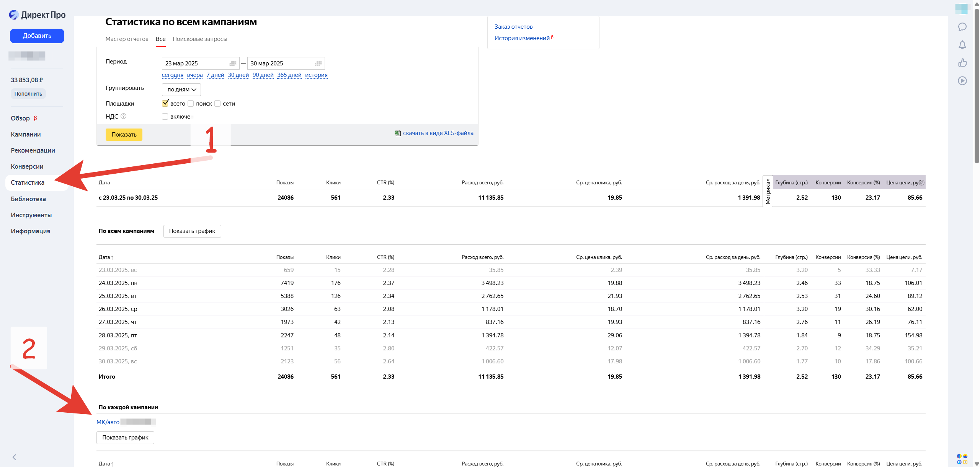
Task: Open Конверсии in the sidebar menu
Action: pyautogui.click(x=27, y=166)
